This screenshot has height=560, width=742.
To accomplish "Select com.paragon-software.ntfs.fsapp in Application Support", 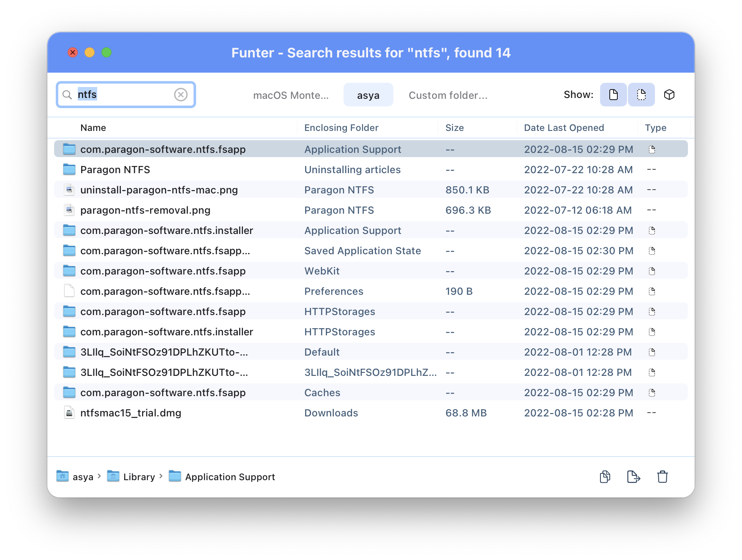I will pyautogui.click(x=163, y=150).
